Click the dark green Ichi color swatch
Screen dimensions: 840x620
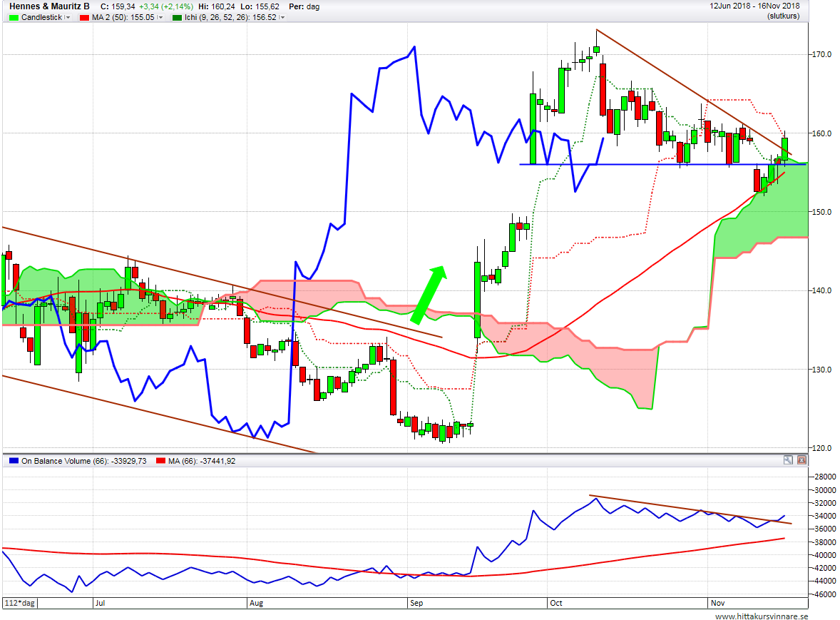click(177, 18)
